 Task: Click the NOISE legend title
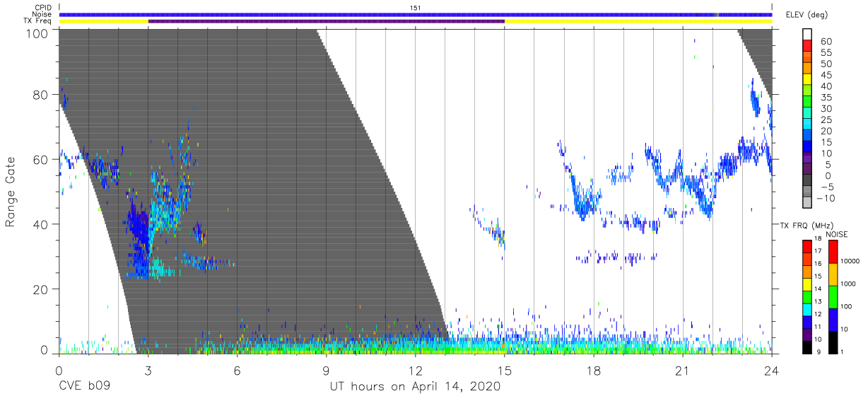click(x=837, y=235)
